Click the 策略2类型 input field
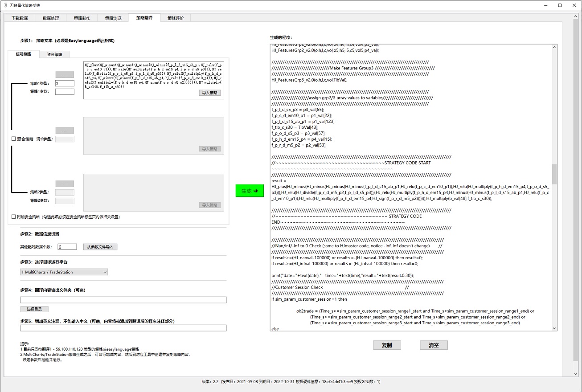 [65, 192]
